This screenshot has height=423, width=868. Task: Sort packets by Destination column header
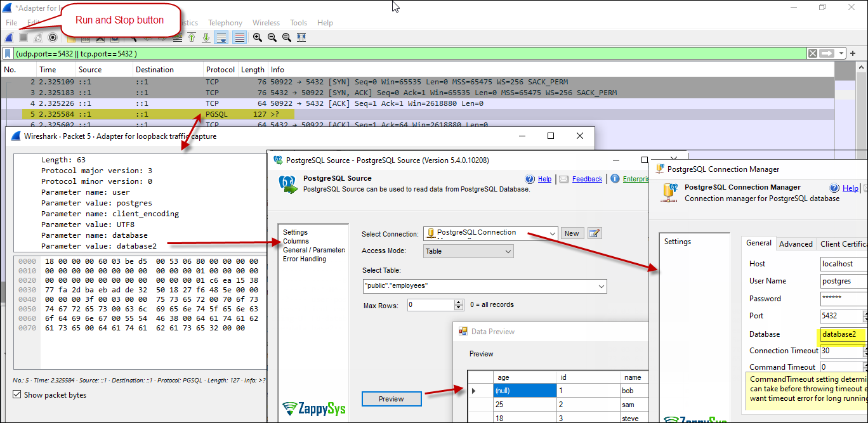coord(168,70)
